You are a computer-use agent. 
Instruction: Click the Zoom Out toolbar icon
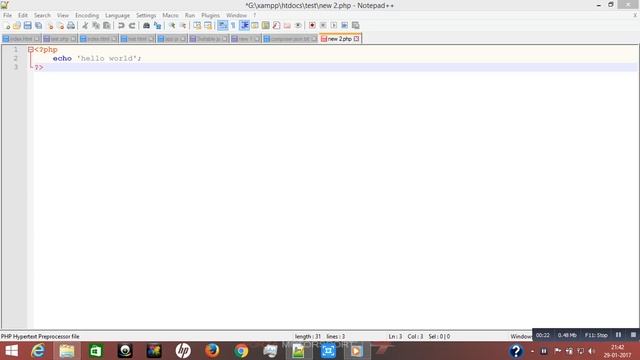pos(183,25)
